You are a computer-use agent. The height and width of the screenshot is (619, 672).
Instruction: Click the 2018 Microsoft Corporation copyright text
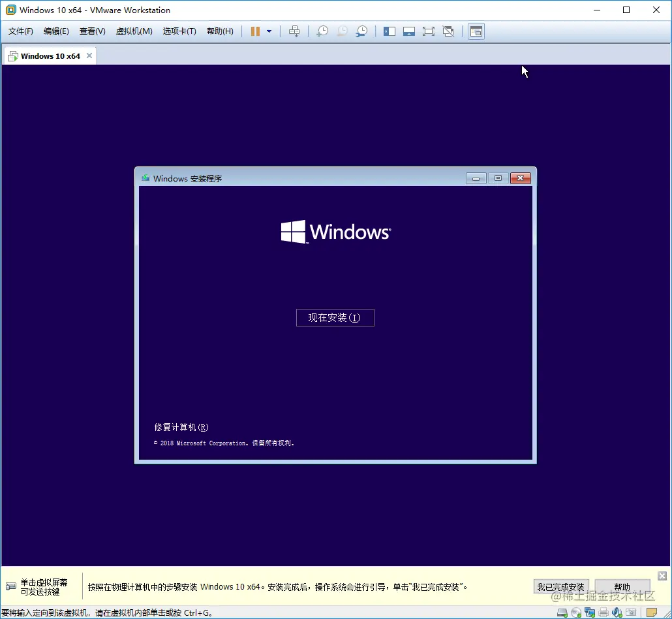point(224,443)
